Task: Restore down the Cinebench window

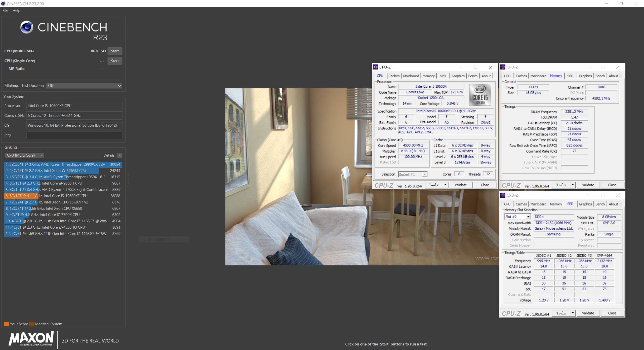Action: tap(621, 4)
